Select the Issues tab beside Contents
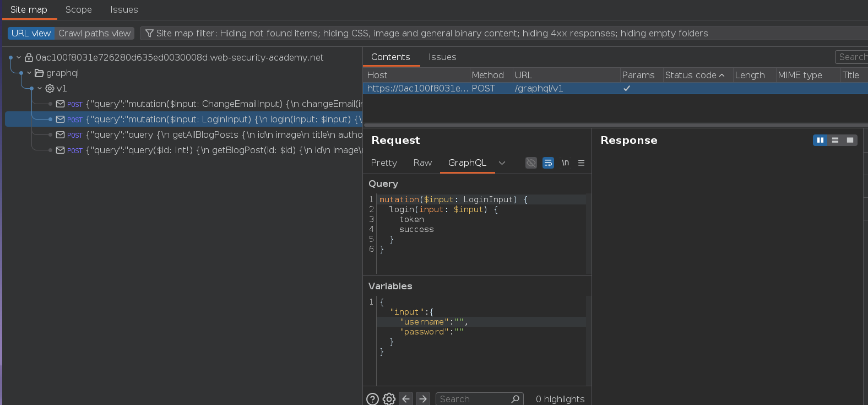 click(x=442, y=57)
